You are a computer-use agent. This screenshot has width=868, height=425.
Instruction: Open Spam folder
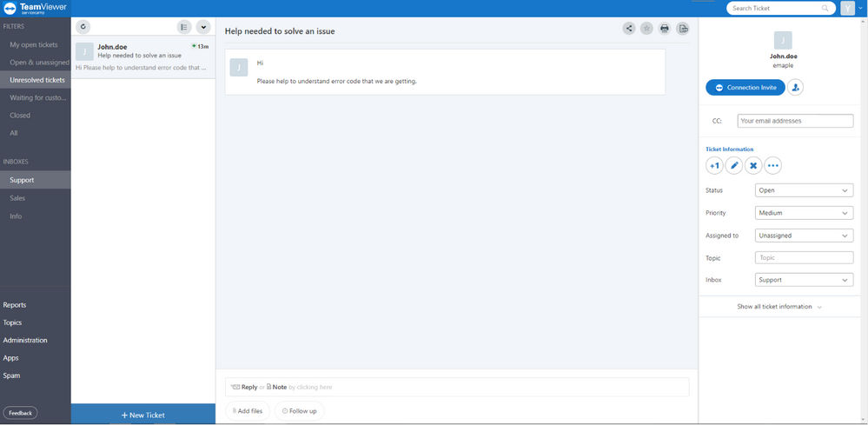[11, 375]
